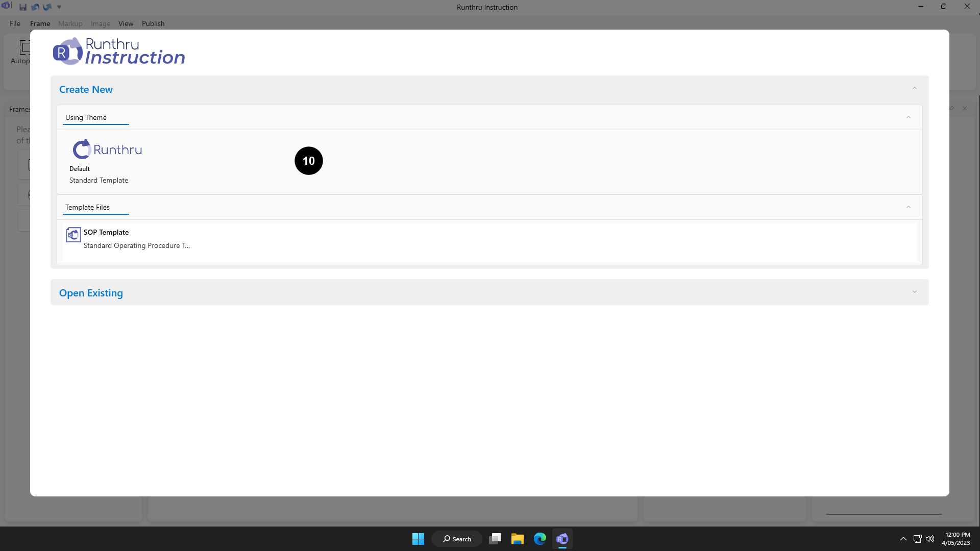Click the Windows Start button
Image resolution: width=980 pixels, height=551 pixels.
point(418,539)
